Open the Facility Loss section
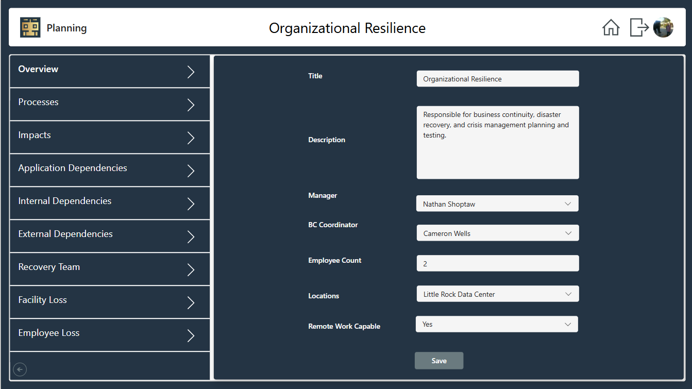692x389 pixels. point(109,302)
